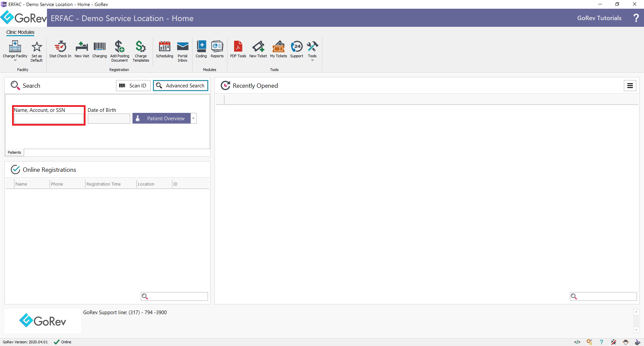Click the Date of Birth field
Screen dimensions: 644x346
click(109, 119)
